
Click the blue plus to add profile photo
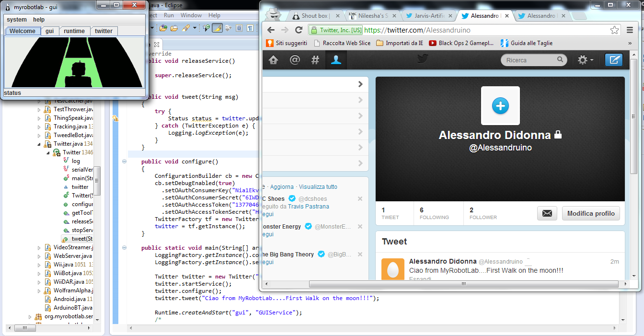pyautogui.click(x=500, y=106)
